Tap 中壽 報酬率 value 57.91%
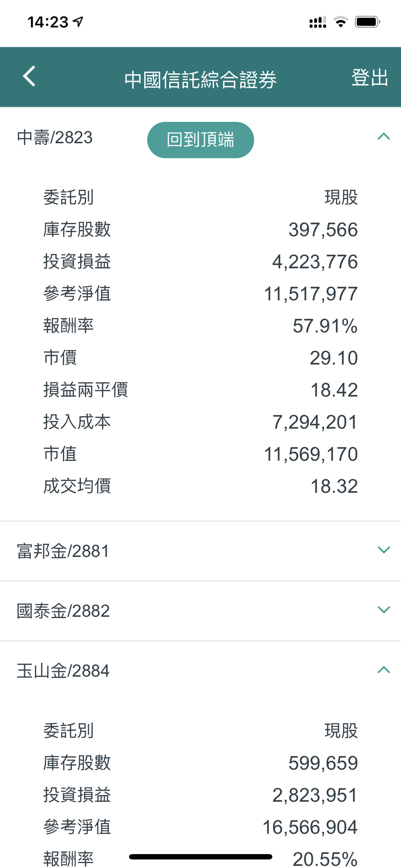This screenshot has height=868, width=401. pyautogui.click(x=325, y=326)
